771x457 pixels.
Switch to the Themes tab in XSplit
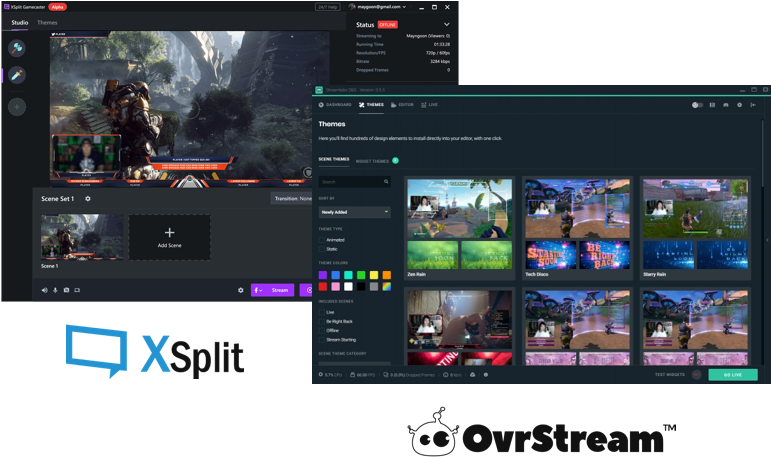coord(47,23)
